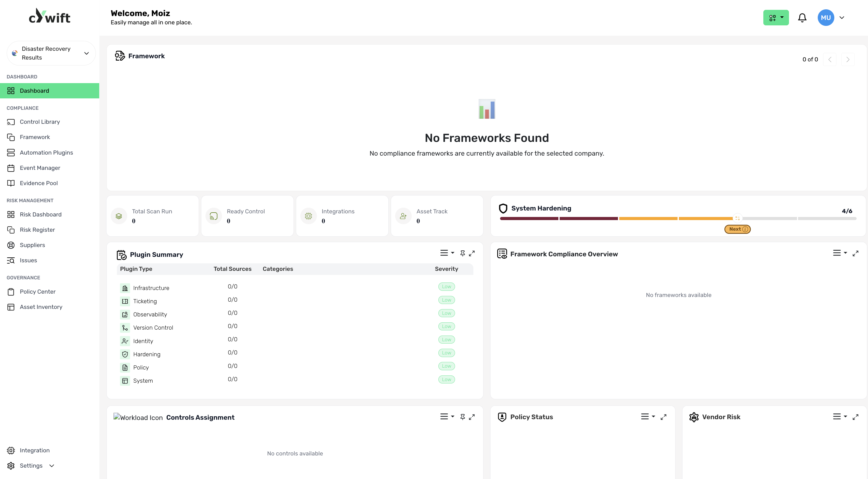Open Risk Register in sidebar

pyautogui.click(x=37, y=230)
